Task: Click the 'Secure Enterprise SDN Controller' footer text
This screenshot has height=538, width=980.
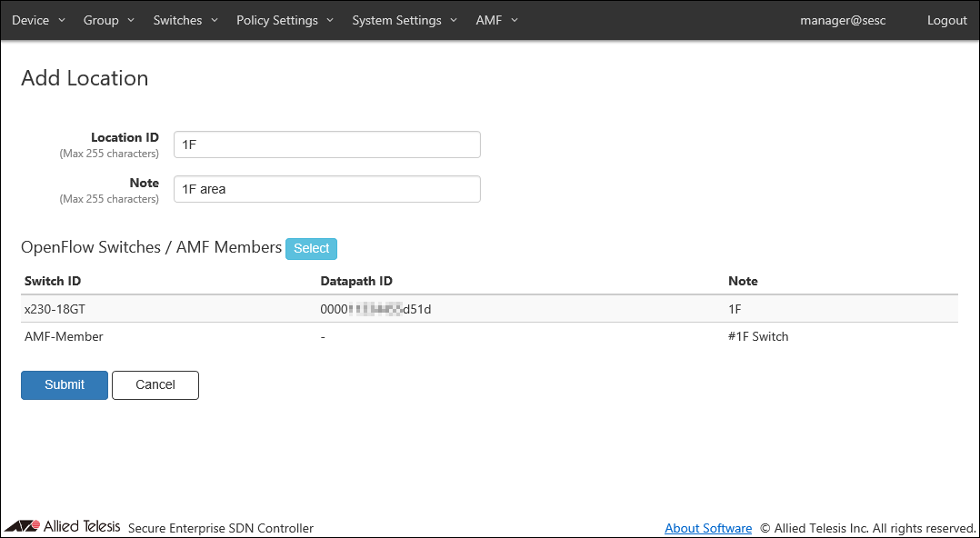Action: point(221,529)
